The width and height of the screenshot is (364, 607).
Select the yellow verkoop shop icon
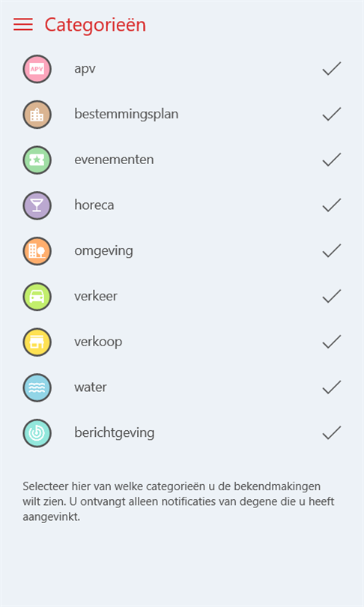coord(37,342)
